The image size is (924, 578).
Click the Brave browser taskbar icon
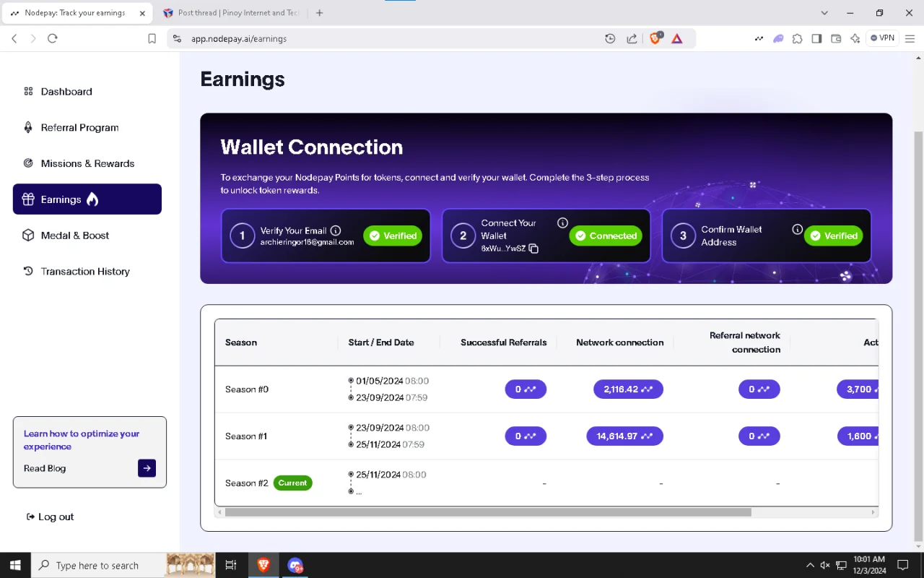pyautogui.click(x=263, y=565)
